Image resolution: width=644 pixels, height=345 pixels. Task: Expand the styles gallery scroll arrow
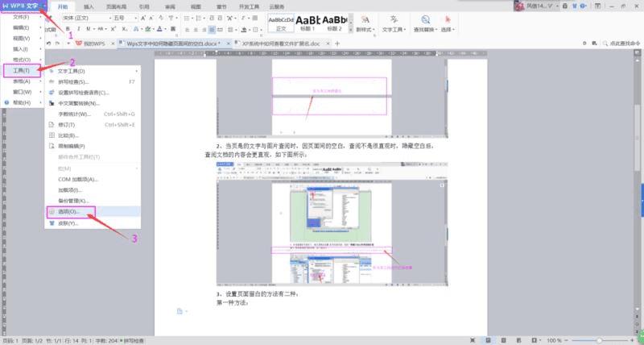tap(351, 30)
